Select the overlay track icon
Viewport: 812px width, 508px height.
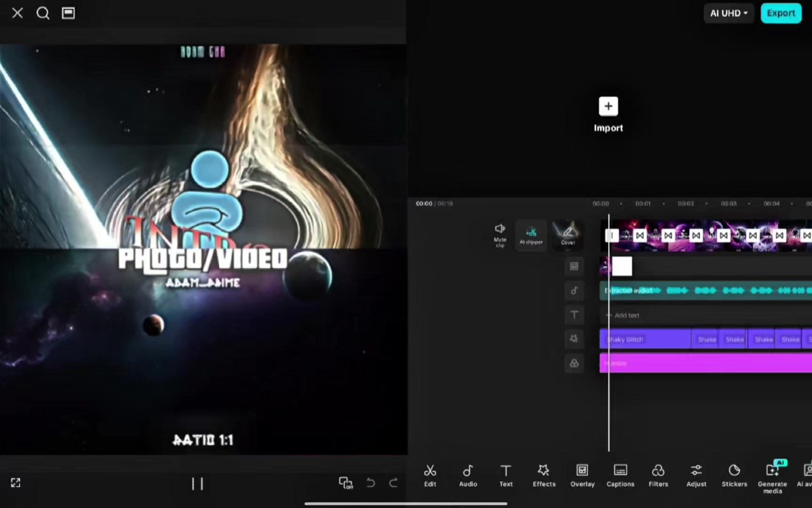click(574, 266)
